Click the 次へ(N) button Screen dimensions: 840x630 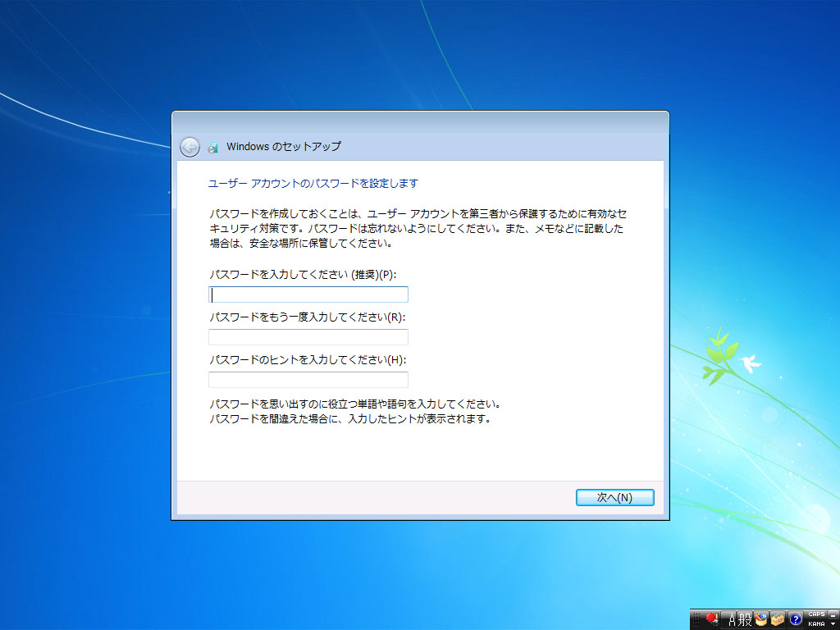click(614, 498)
